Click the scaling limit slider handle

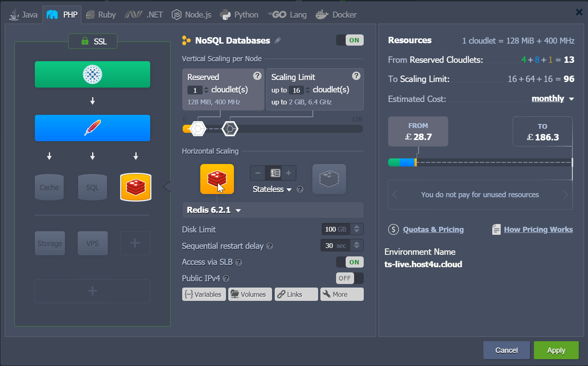pyautogui.click(x=230, y=129)
